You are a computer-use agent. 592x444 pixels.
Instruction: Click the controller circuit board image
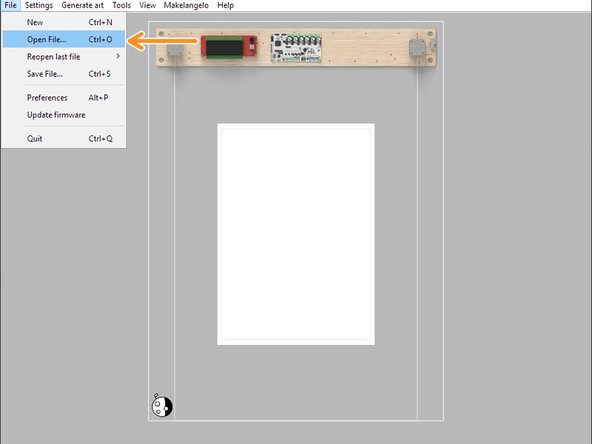tap(296, 48)
